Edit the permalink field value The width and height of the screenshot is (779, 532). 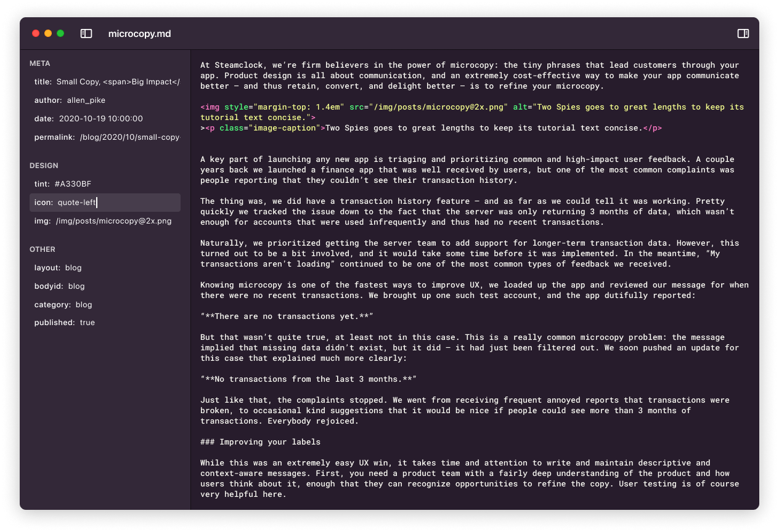tap(130, 137)
